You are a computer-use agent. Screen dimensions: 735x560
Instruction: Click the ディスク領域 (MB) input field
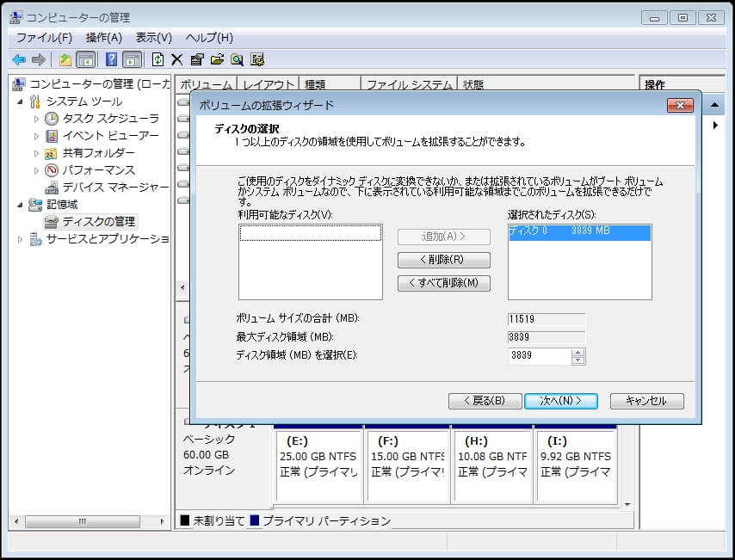[x=539, y=355]
